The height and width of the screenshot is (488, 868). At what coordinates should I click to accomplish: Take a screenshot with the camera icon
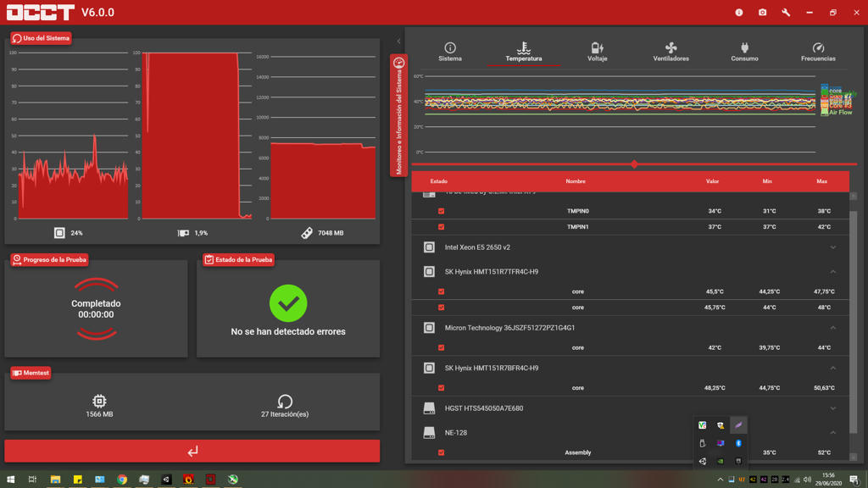(762, 12)
